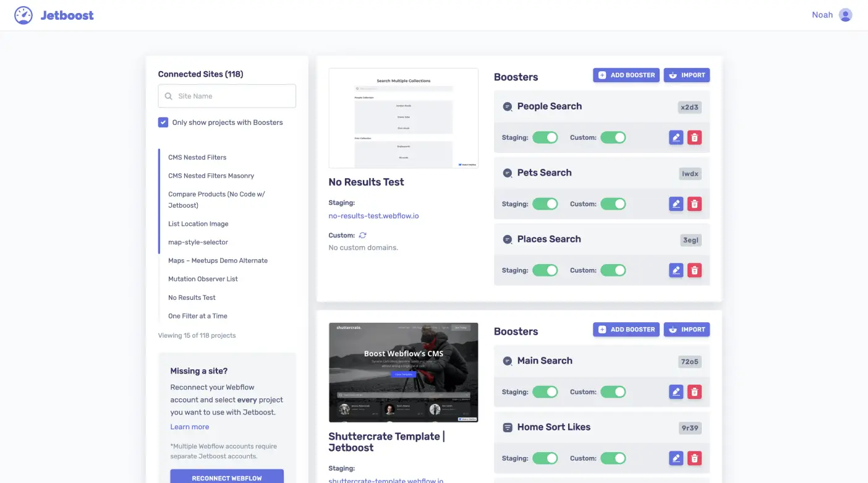868x483 pixels.
Task: Click the refresh custom domains icon
Action: click(363, 235)
